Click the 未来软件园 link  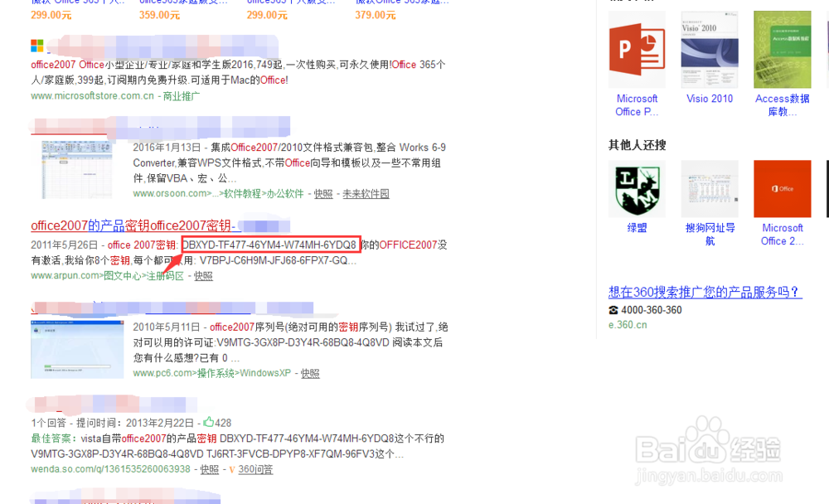click(366, 194)
